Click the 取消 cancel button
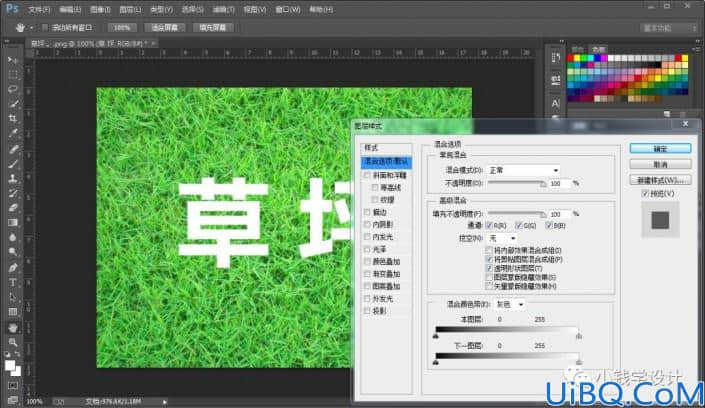 click(x=660, y=164)
